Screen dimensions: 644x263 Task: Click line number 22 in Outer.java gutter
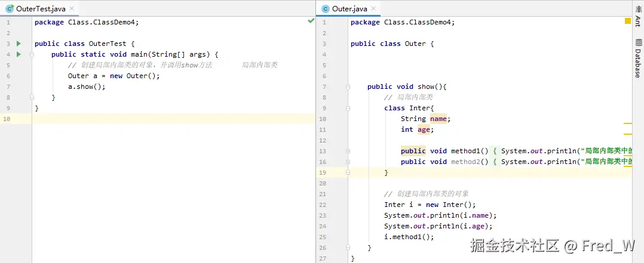click(323, 205)
